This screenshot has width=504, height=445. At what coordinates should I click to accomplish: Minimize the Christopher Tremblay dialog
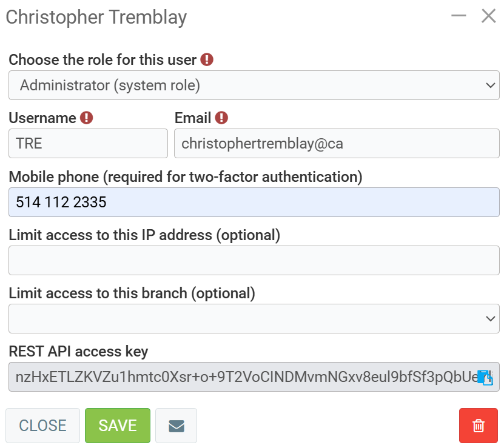coord(459,16)
